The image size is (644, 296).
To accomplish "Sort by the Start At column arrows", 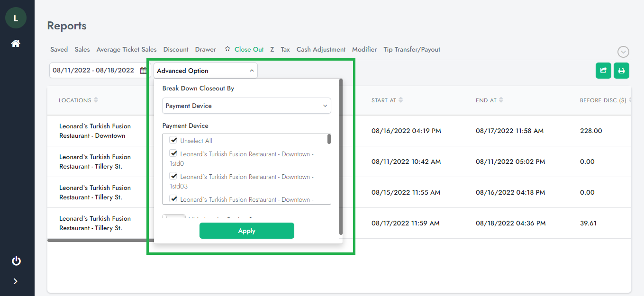I will pos(401,100).
